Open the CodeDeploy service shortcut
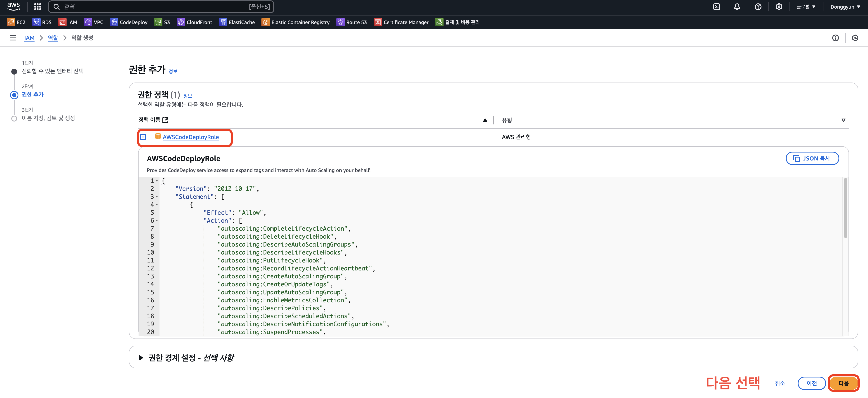Image resolution: width=868 pixels, height=398 pixels. point(129,22)
